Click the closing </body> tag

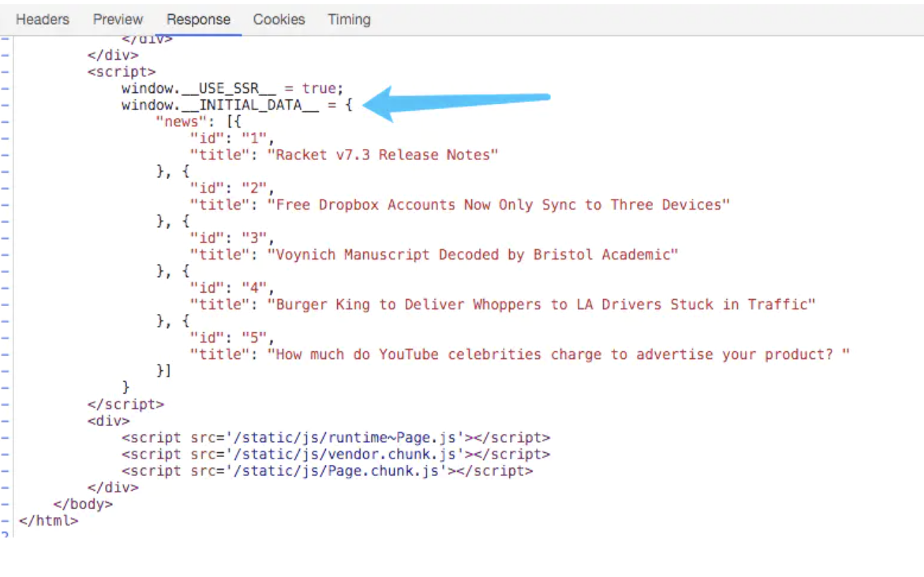point(83,504)
